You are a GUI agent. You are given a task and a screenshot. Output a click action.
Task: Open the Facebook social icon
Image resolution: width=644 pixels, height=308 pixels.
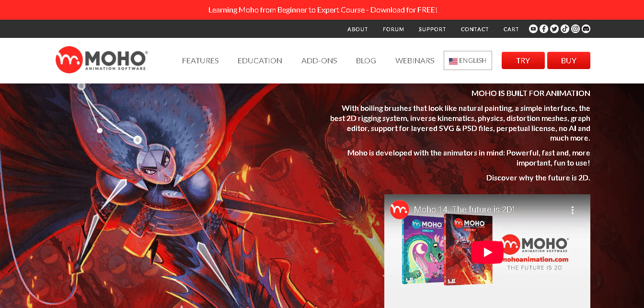(544, 29)
